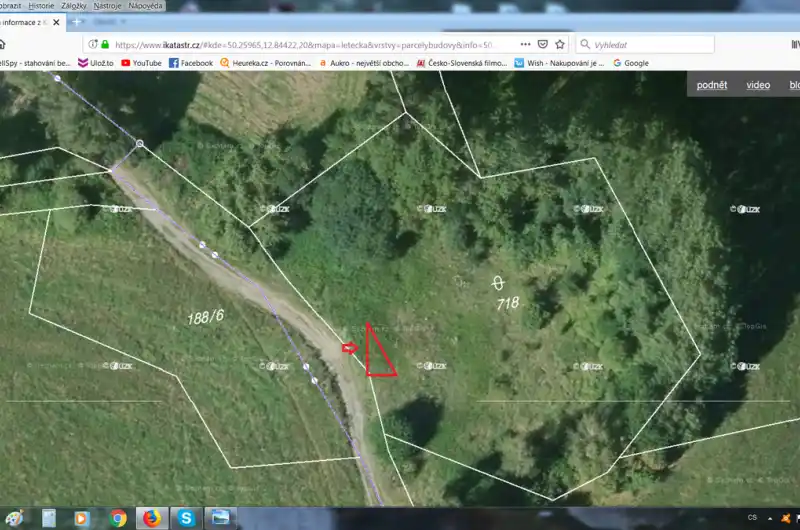Close the informace browser tab

coord(56,22)
